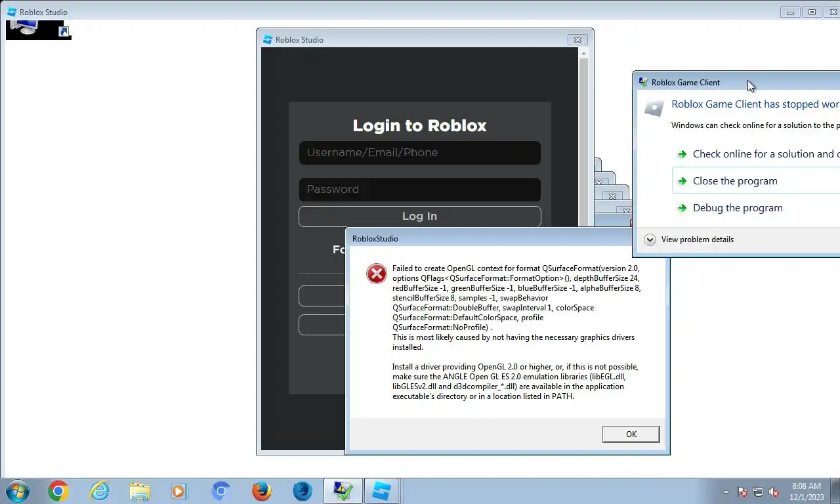The height and width of the screenshot is (504, 840).
Task: Switch to the warning-checkmark taskbar app
Action: click(x=343, y=491)
